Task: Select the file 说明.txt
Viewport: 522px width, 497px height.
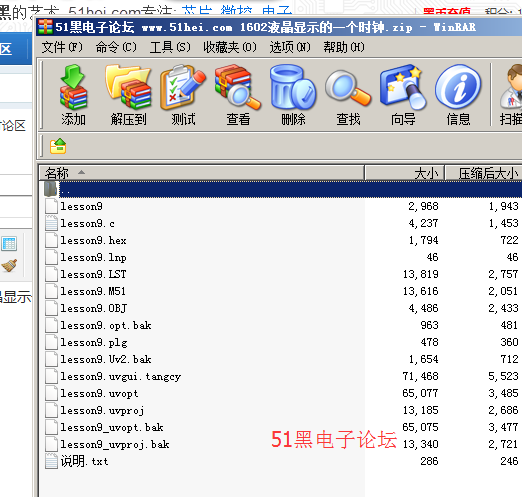Action: 84,461
